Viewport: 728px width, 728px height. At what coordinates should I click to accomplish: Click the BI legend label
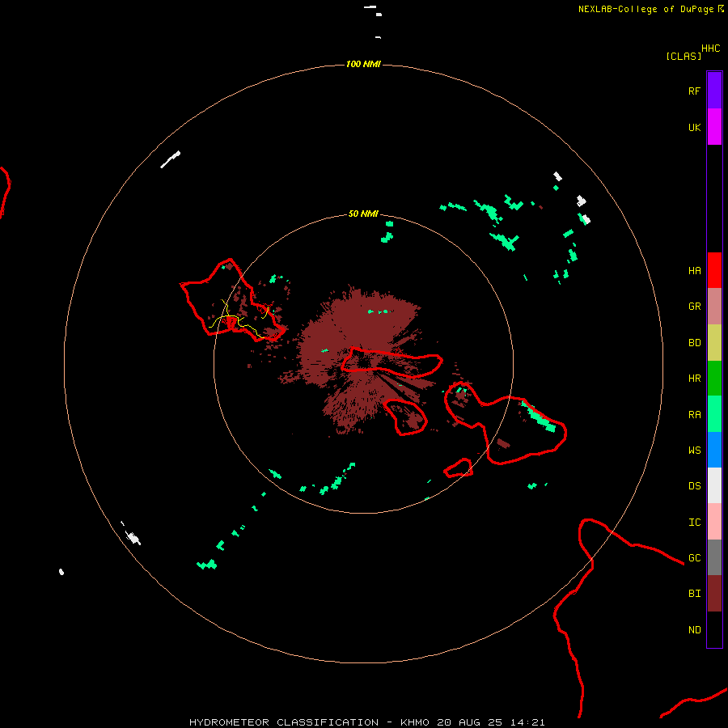[694, 594]
